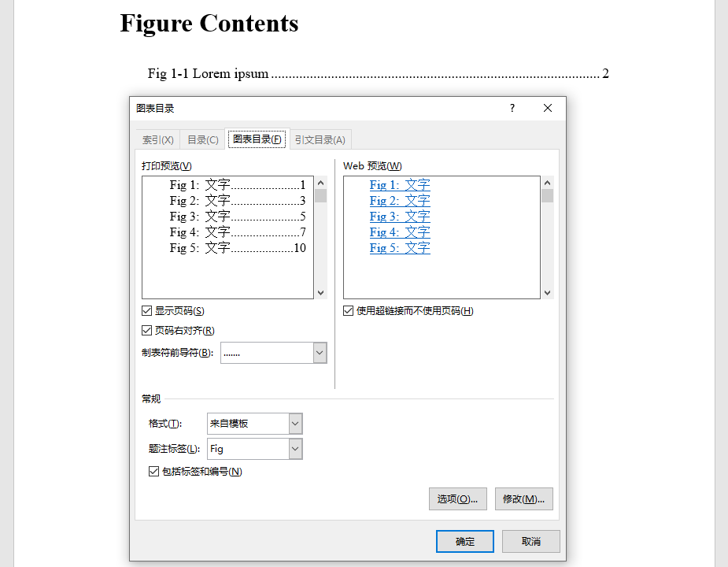Switch to the 目录 tab
Screen dimensions: 728x567
point(202,139)
